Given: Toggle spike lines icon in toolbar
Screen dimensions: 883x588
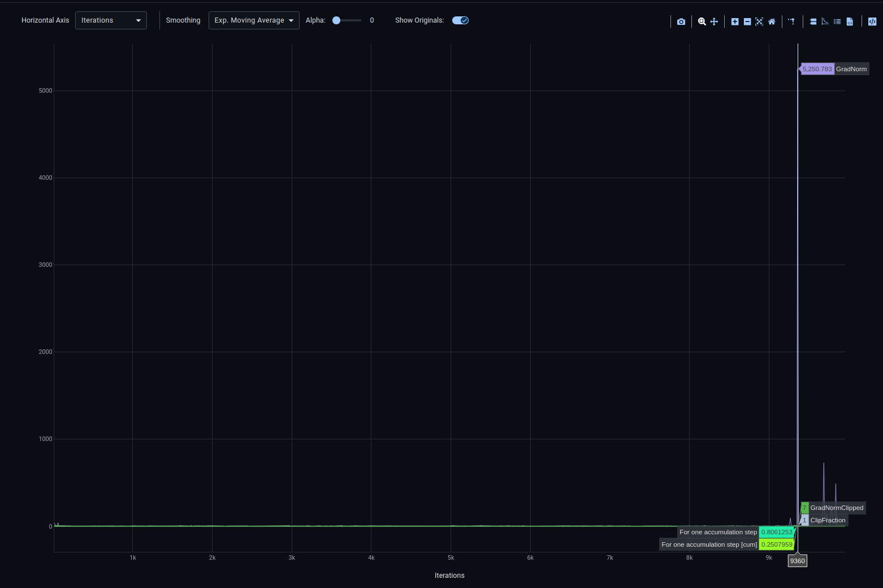Looking at the screenshot, I should [x=792, y=21].
